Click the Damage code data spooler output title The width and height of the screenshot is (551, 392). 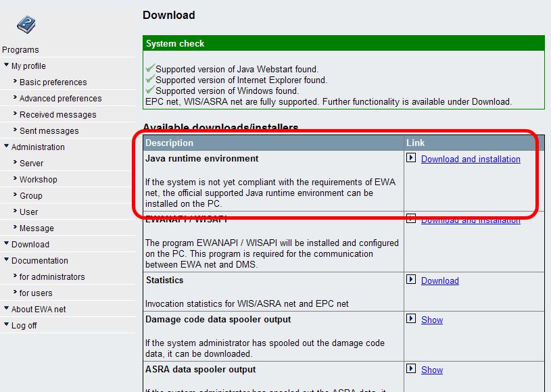click(x=218, y=319)
